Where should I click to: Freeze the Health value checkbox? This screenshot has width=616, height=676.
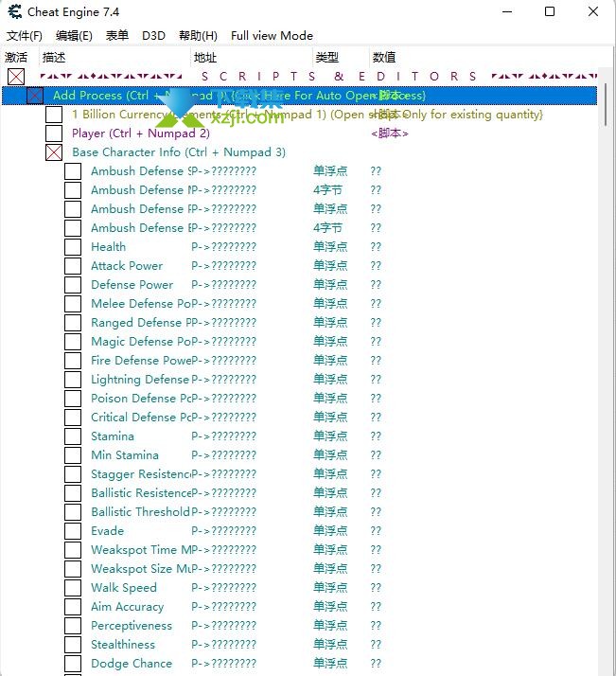(x=73, y=247)
